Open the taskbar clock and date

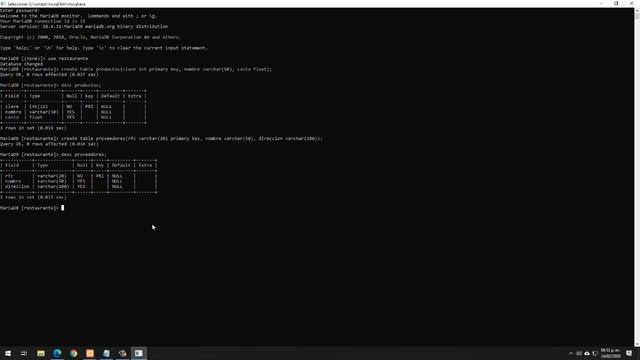[x=610, y=353]
